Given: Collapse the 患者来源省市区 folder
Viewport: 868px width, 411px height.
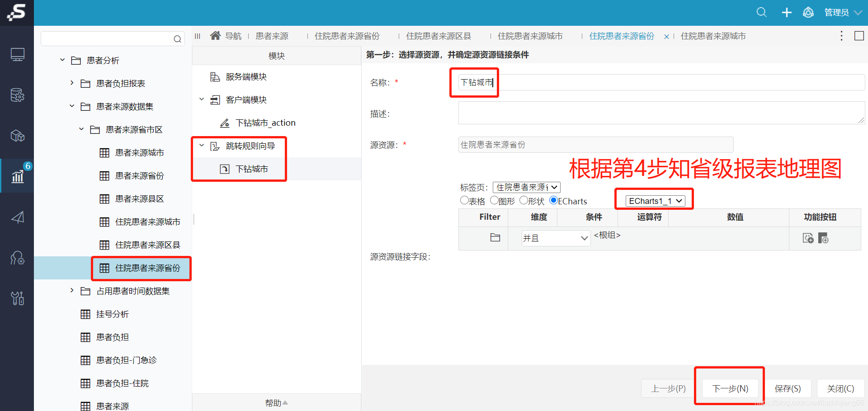Looking at the screenshot, I should coord(81,129).
